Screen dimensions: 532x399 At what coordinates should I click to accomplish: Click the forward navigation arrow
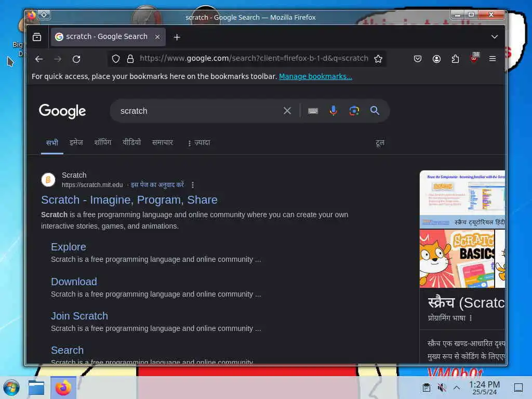tap(58, 59)
